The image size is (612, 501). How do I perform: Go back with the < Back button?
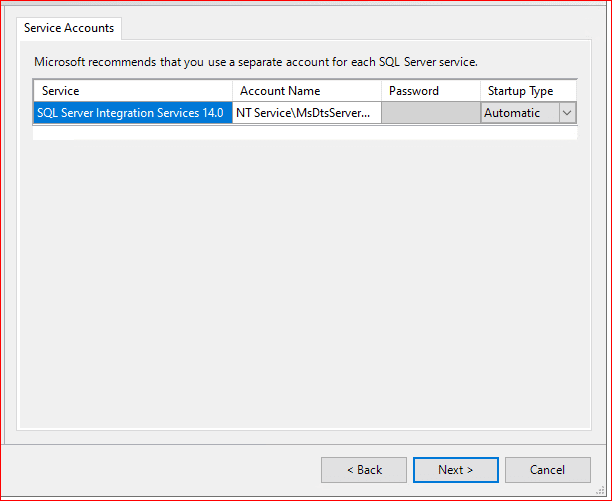[364, 470]
